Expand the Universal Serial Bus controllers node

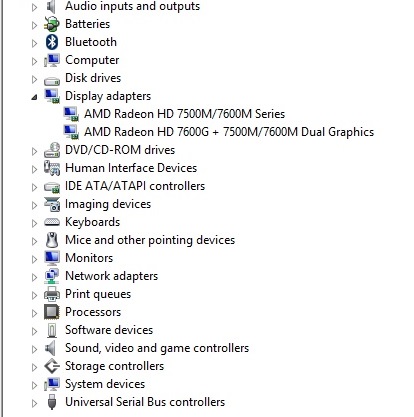coord(34,403)
